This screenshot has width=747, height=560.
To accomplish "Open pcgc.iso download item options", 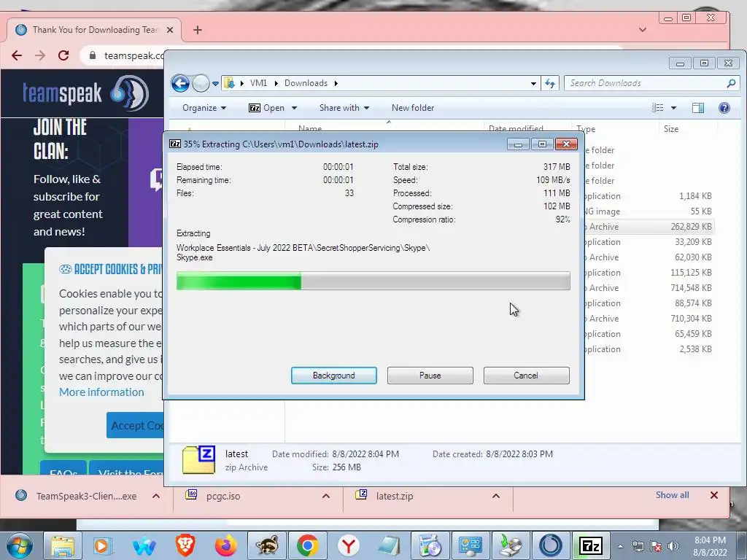I will pos(326,496).
